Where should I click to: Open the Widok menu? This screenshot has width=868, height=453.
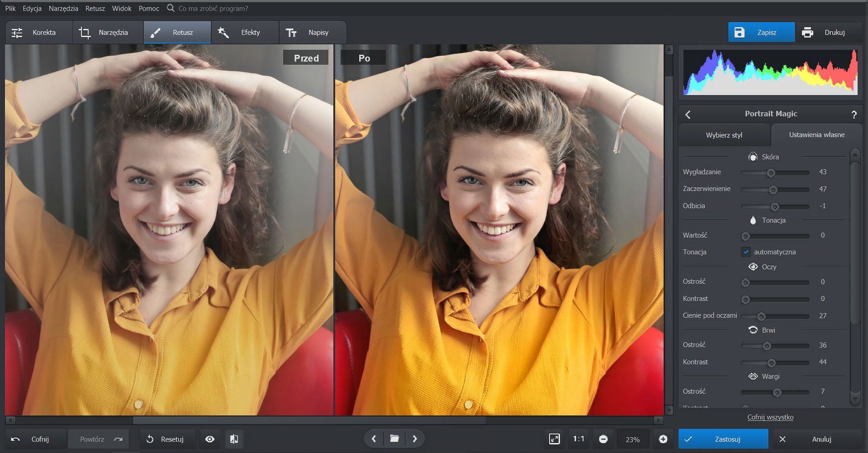[x=122, y=9]
